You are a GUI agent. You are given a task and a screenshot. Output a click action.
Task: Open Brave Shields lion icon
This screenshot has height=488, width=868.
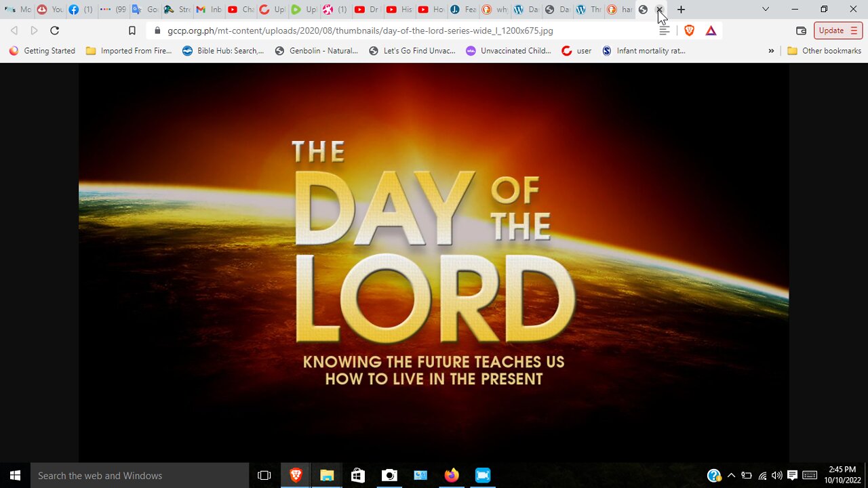(x=689, y=30)
